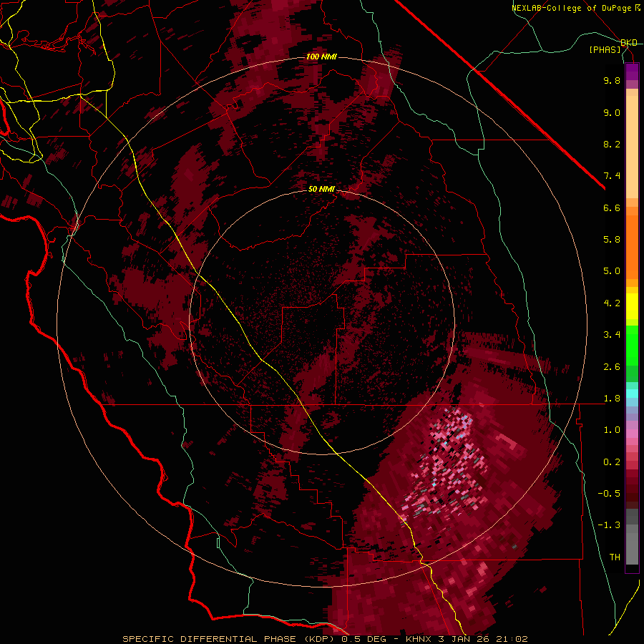644x644 pixels.
Task: Pick the yellow color bar segment
Action: coord(632,306)
